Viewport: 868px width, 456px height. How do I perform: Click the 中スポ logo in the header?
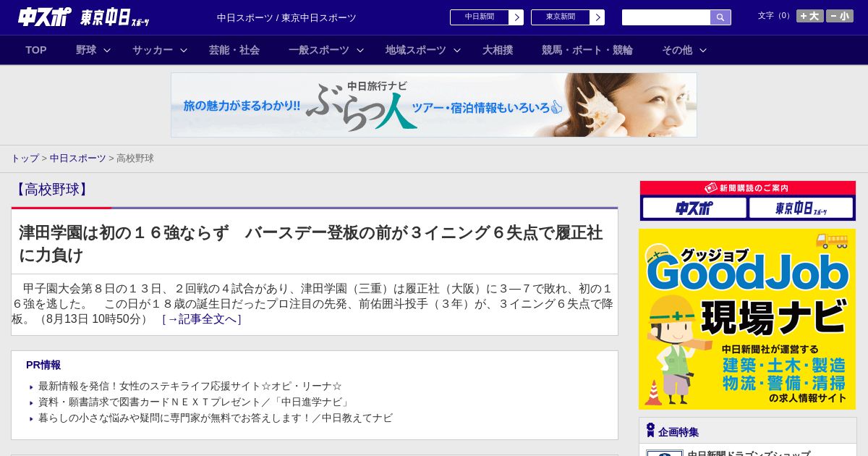click(45, 17)
